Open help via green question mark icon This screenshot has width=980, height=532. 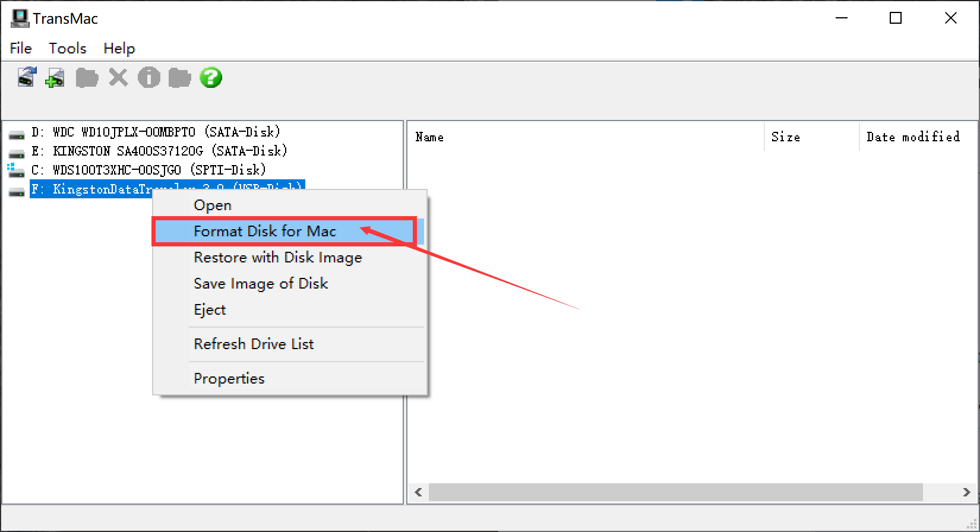pyautogui.click(x=211, y=77)
